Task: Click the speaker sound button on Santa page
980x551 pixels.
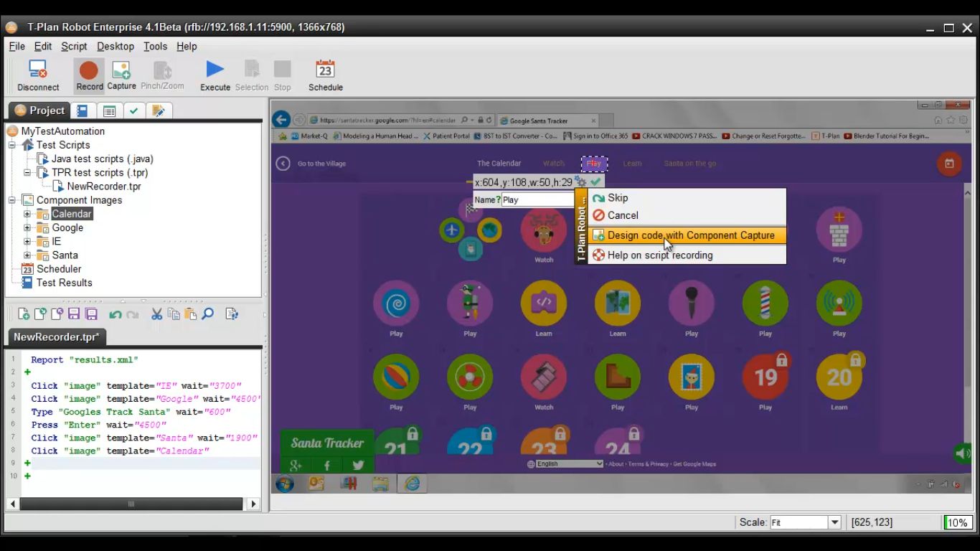Action: [x=963, y=453]
